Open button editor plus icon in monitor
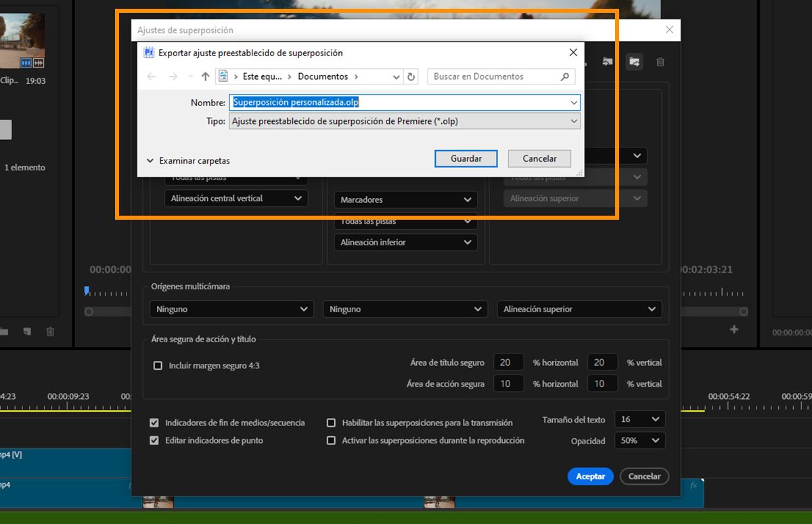This screenshot has height=524, width=812. pos(734,329)
